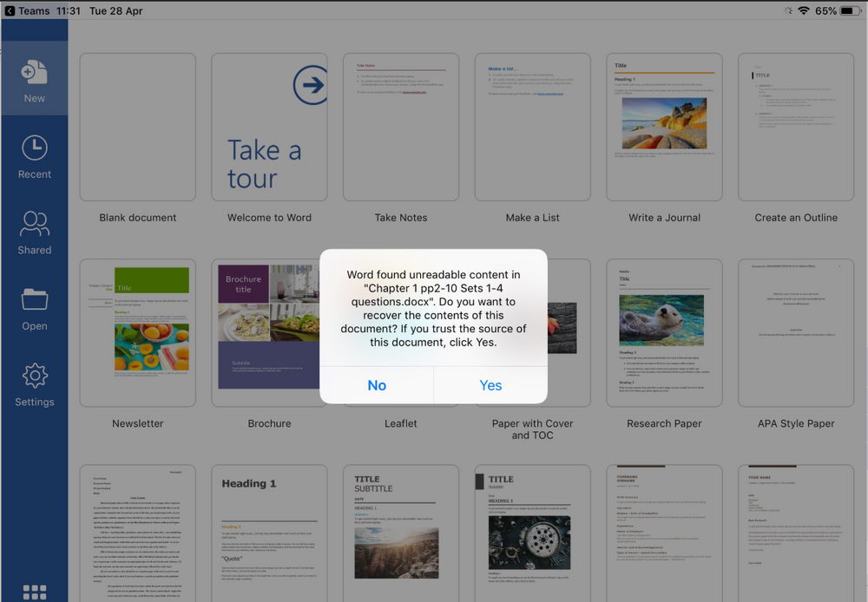Open the Take Notes template thumbnail

(x=401, y=127)
